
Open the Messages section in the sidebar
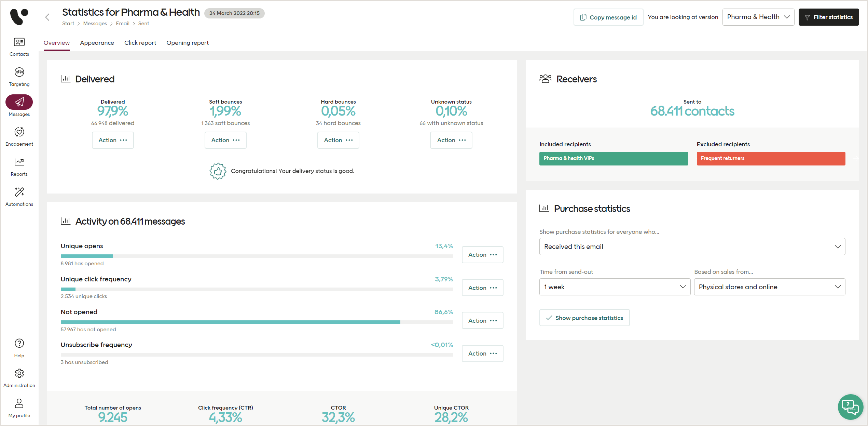(x=19, y=103)
